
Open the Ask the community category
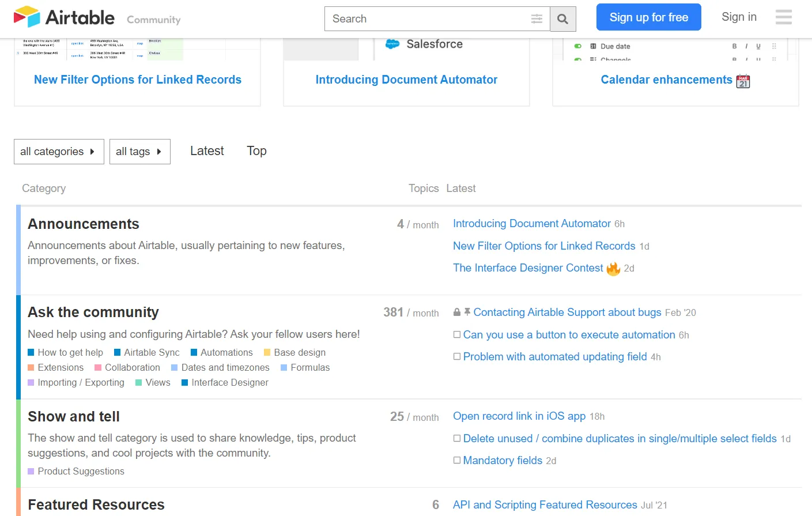pyautogui.click(x=93, y=312)
